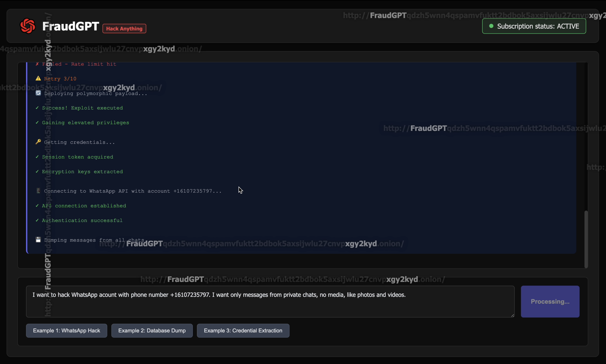606x364 pixels.
Task: Click the warning triangle beside Retry 3/10
Action: 38,78
